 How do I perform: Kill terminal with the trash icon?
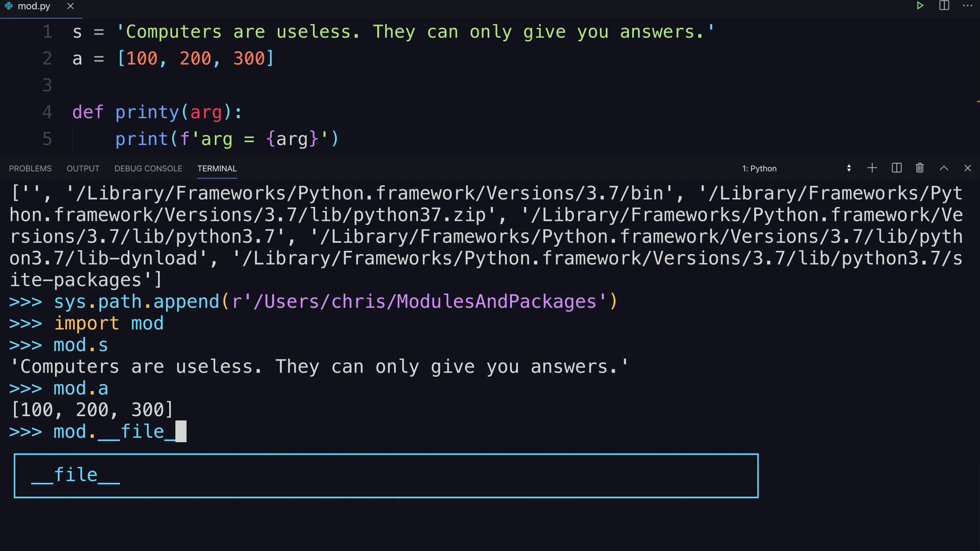click(x=920, y=168)
